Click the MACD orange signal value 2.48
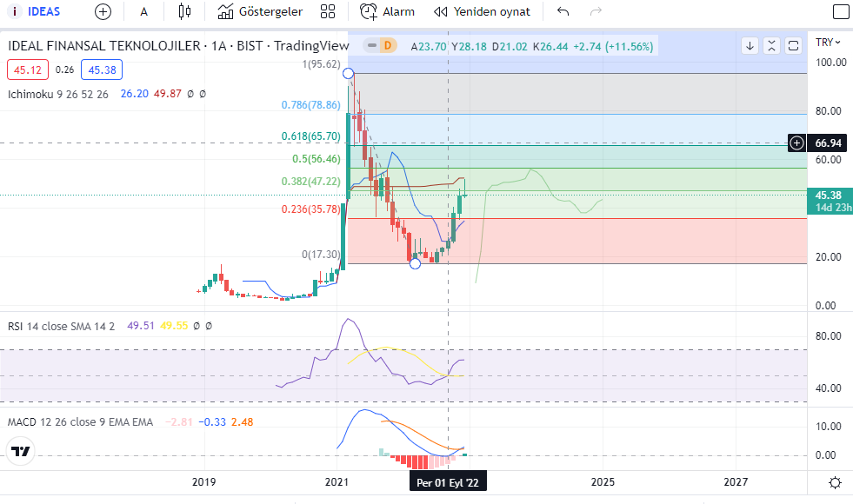853x504 pixels. point(242,422)
